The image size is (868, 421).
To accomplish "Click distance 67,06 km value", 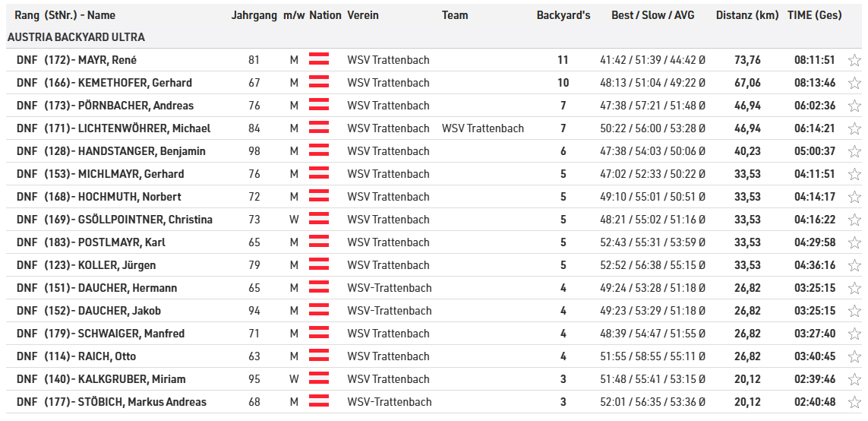I will (x=747, y=83).
